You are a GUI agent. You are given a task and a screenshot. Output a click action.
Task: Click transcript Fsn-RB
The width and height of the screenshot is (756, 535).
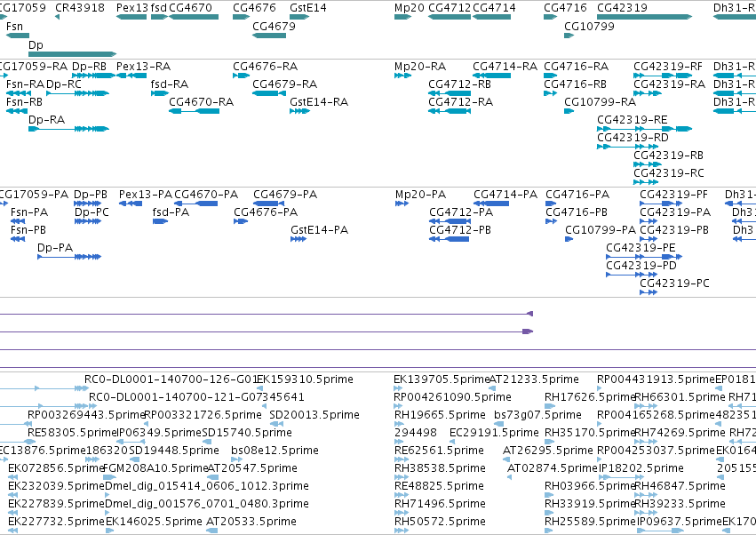17,111
